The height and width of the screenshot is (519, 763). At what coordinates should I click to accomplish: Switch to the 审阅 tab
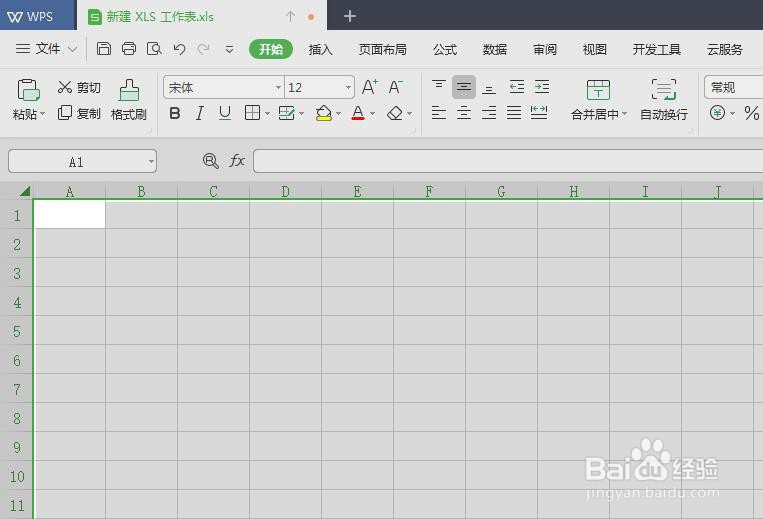click(x=545, y=49)
